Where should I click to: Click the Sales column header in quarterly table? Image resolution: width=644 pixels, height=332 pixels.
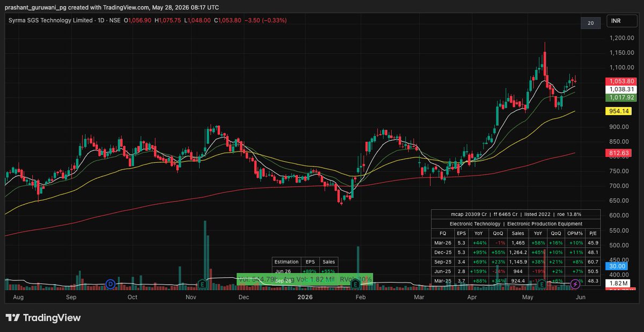(518, 233)
